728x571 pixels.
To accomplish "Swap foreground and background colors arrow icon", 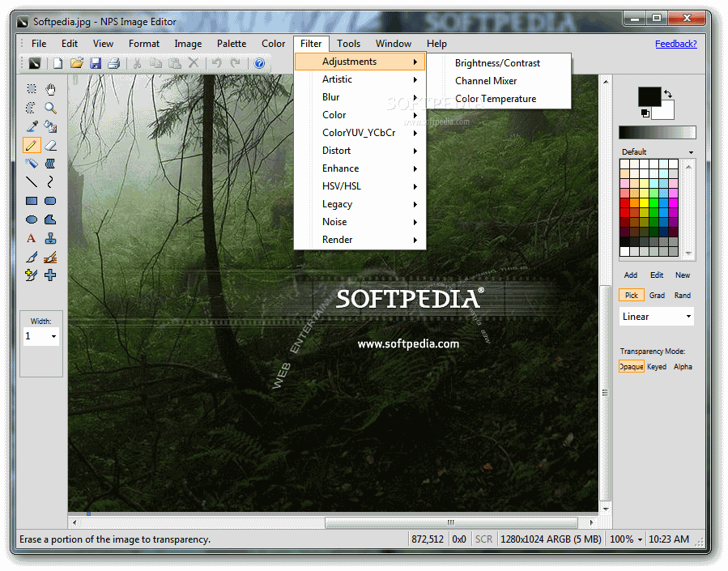I will 667,94.
